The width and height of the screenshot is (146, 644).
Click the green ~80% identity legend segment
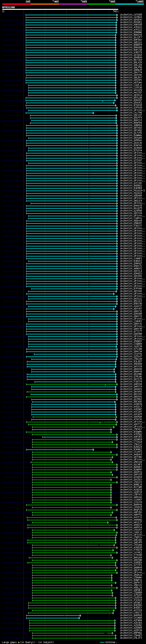[x=101, y=4]
